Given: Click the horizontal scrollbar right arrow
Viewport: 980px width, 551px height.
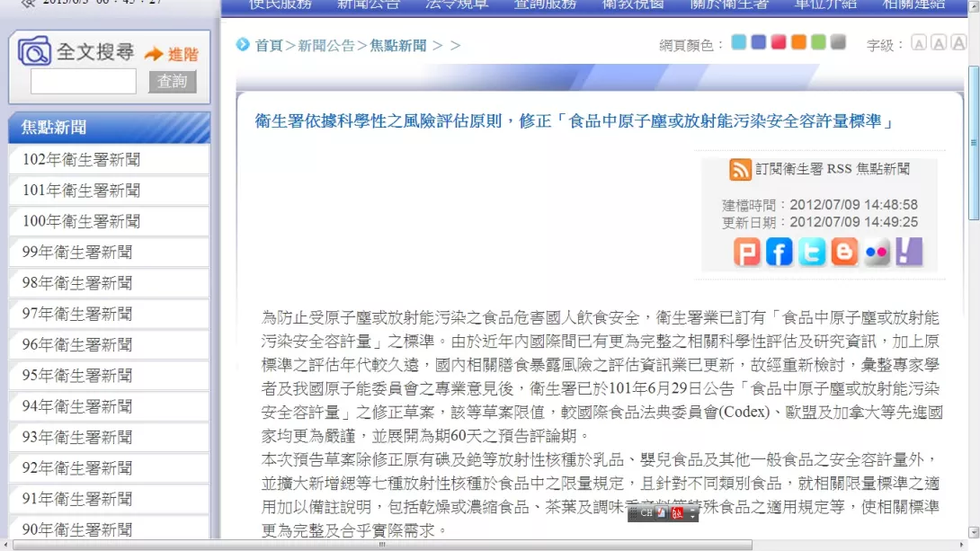Looking at the screenshot, I should (x=962, y=545).
